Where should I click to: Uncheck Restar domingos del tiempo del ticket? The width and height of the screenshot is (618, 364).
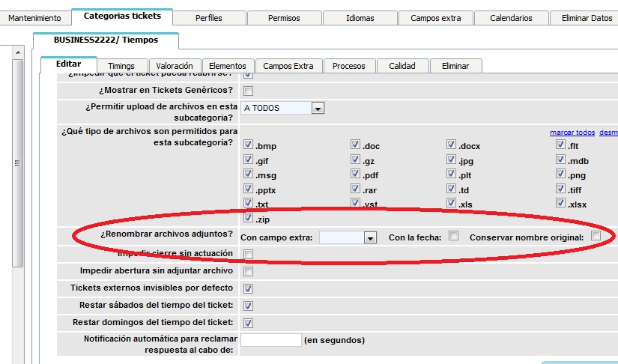pos(248,323)
